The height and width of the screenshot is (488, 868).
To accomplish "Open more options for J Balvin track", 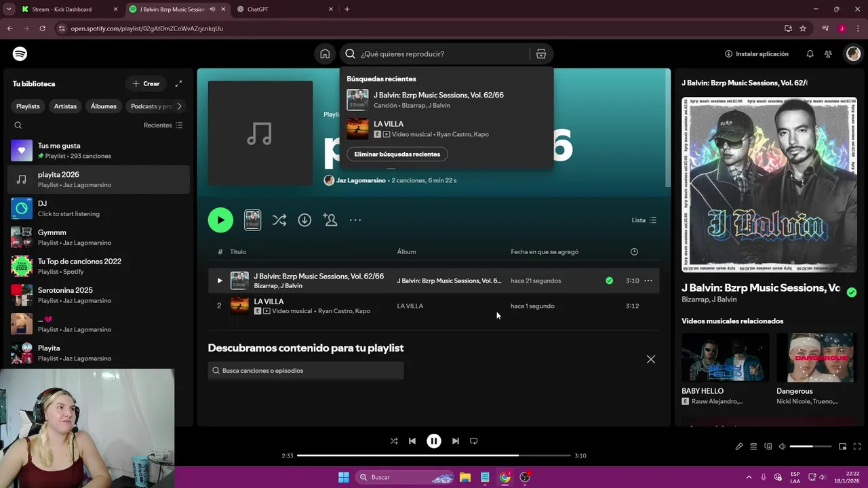I will coord(648,281).
